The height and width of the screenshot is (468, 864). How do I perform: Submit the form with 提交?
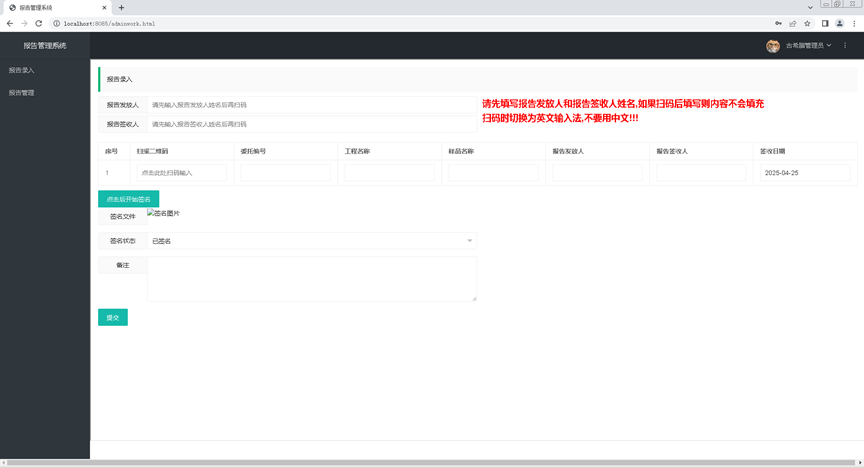pyautogui.click(x=113, y=318)
